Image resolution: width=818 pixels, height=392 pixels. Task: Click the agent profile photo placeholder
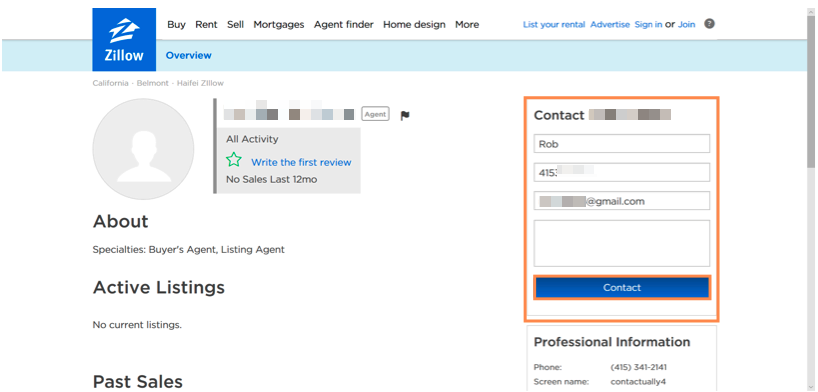(x=143, y=149)
